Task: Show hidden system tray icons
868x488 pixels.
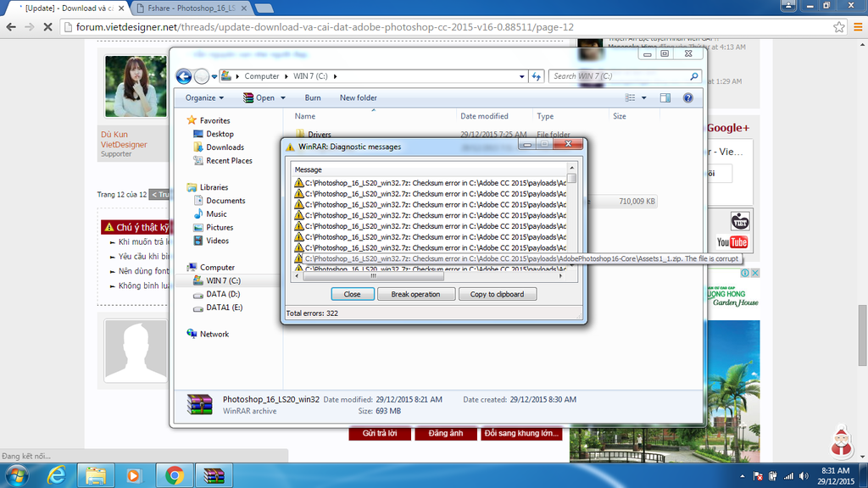Action: 743,476
